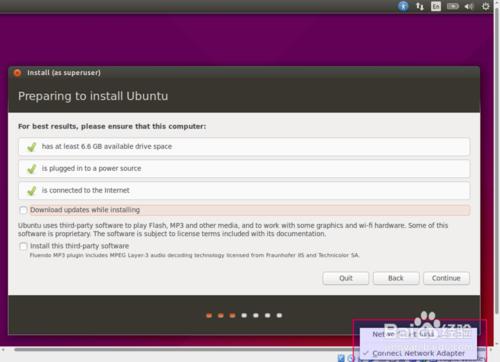Check Install this third-party software
The height and width of the screenshot is (362, 500).
(23, 246)
